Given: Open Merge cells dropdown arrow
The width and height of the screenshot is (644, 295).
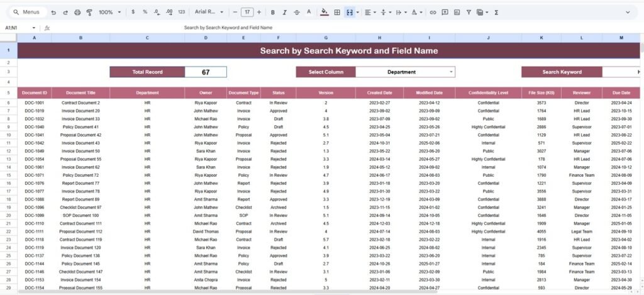Looking at the screenshot, I should point(357,13).
